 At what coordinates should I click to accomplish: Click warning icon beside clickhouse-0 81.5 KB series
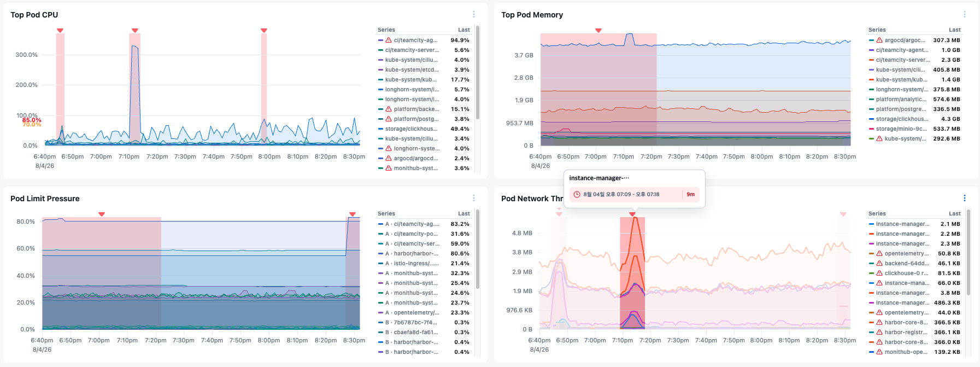click(x=879, y=273)
